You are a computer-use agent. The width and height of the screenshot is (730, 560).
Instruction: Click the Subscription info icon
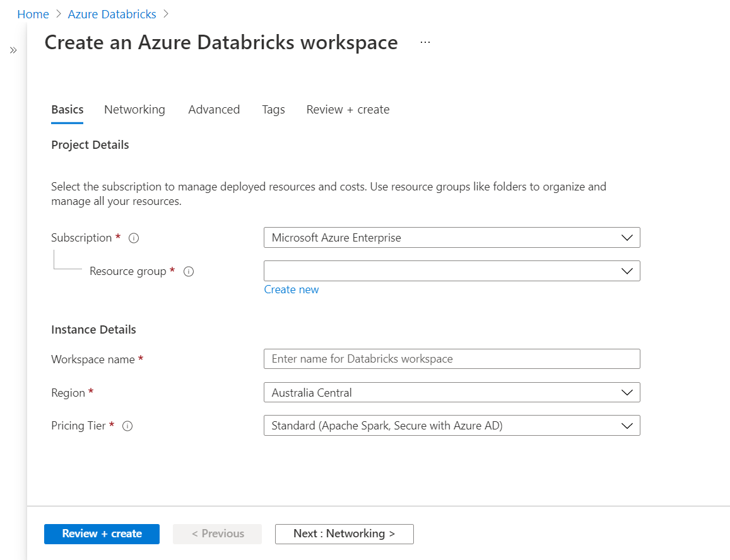133,238
